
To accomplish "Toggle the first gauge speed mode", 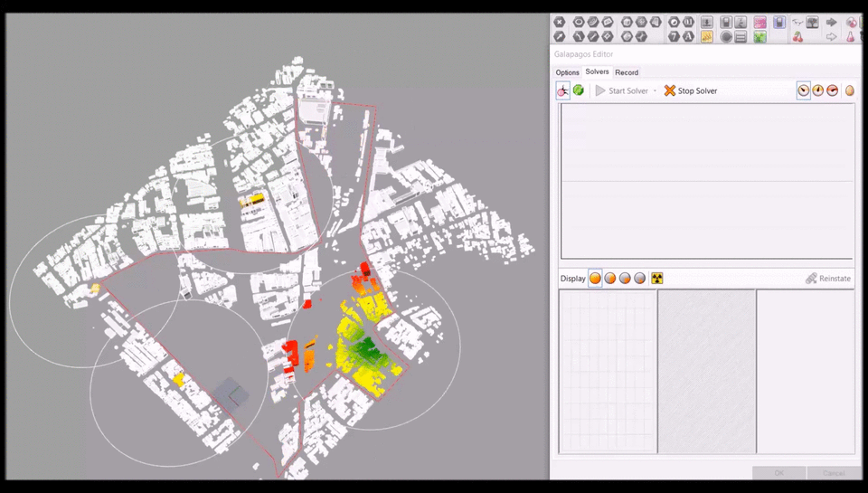I will coord(803,90).
